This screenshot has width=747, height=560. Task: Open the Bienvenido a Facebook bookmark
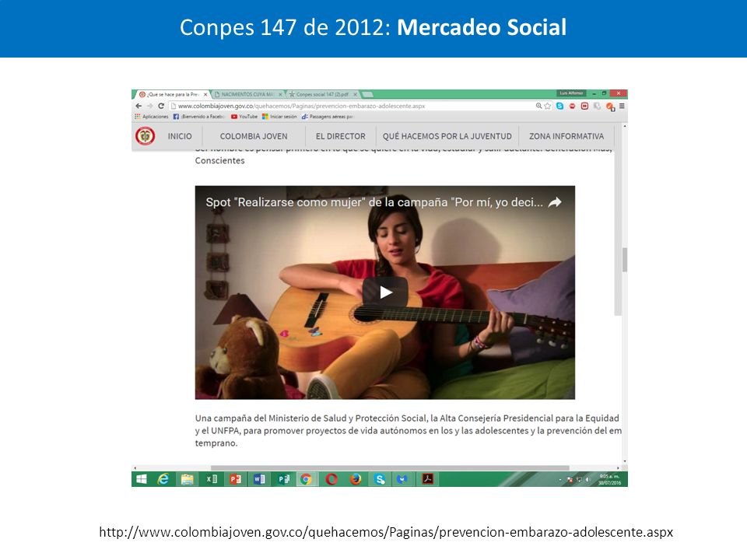(x=199, y=116)
